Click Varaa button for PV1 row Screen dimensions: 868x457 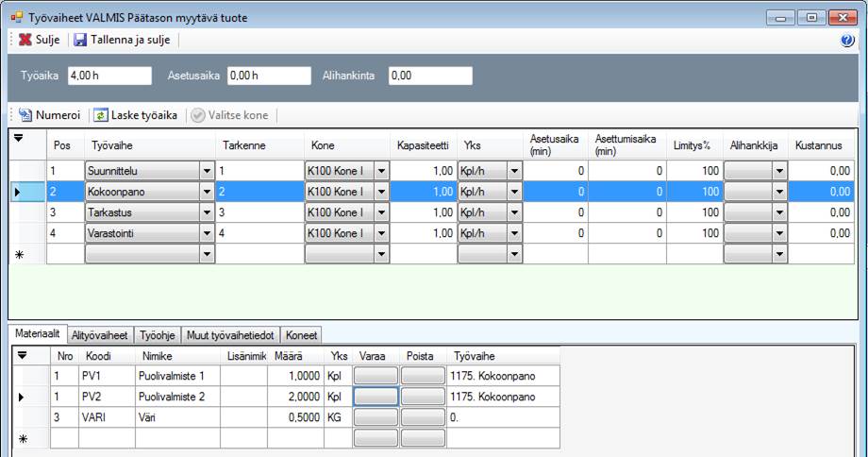(x=376, y=376)
